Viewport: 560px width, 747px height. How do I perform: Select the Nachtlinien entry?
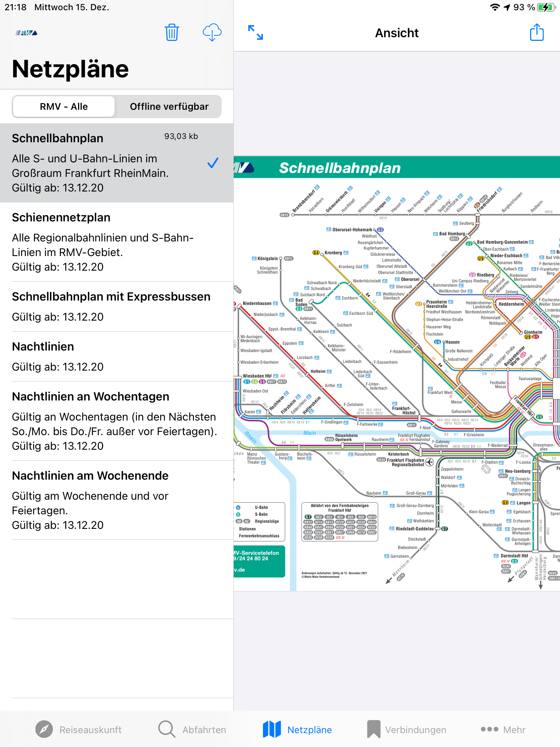117,356
